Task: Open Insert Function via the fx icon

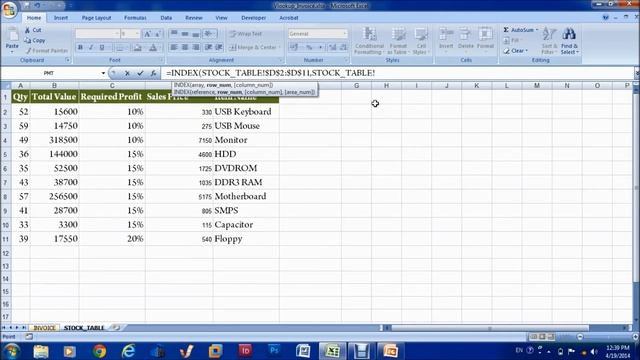Action: [153, 73]
